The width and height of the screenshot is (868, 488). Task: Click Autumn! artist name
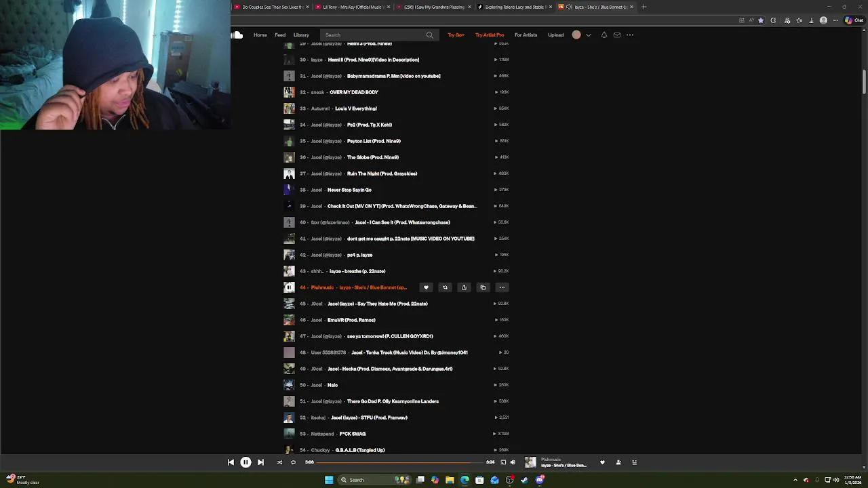(320, 108)
